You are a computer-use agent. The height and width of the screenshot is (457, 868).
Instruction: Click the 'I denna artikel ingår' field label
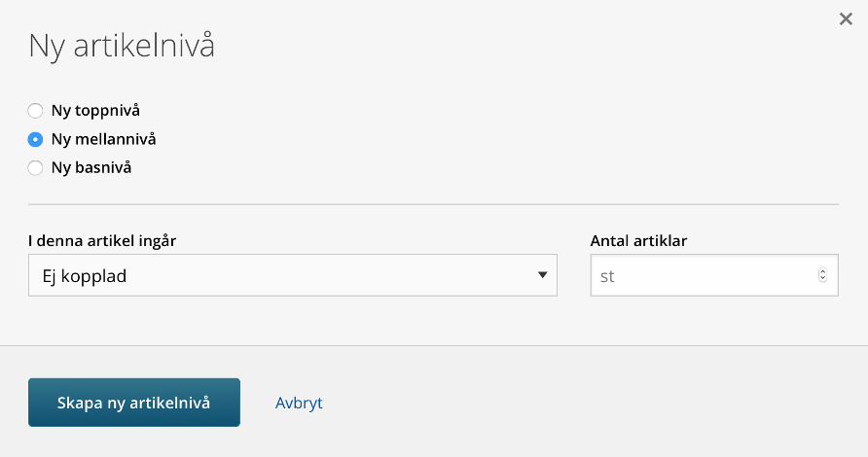click(102, 241)
